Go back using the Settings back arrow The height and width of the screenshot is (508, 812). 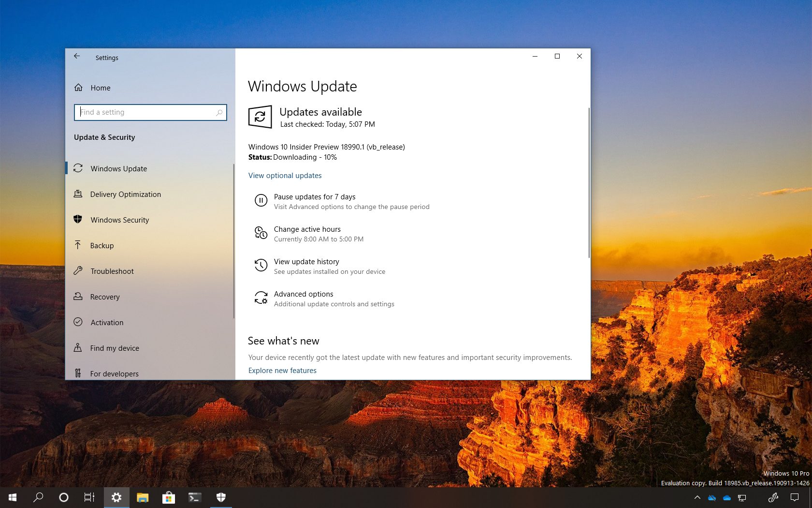tap(77, 57)
